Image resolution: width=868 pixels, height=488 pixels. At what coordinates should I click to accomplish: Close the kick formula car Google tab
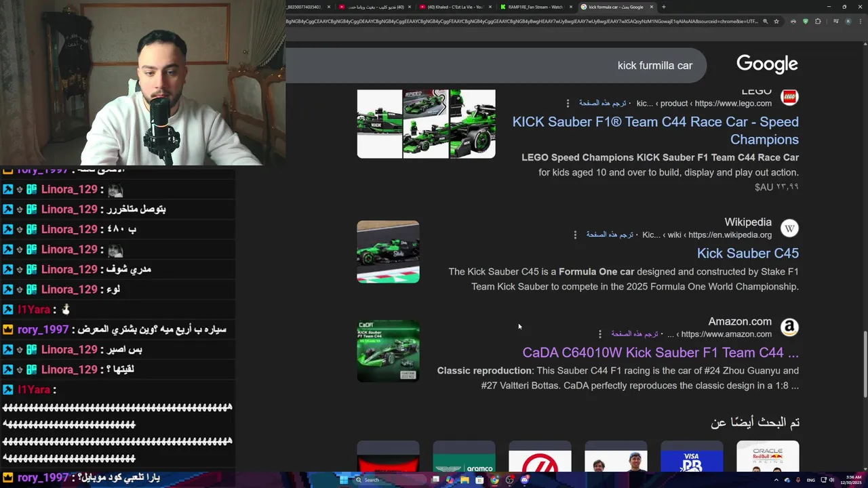[652, 7]
